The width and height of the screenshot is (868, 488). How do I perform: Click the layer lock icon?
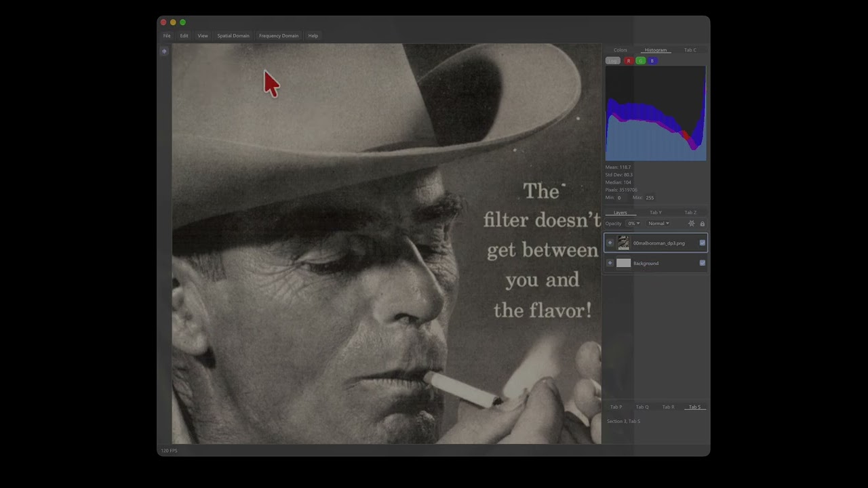pyautogui.click(x=703, y=224)
